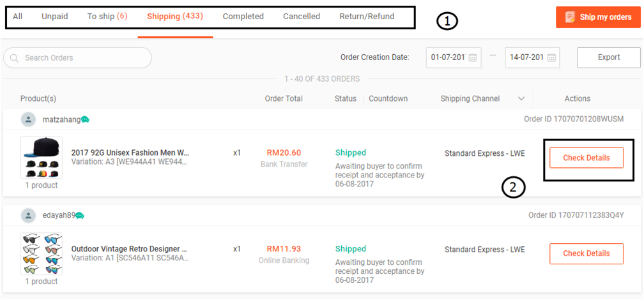Expand the Shipping Channel filter chevron

521,99
